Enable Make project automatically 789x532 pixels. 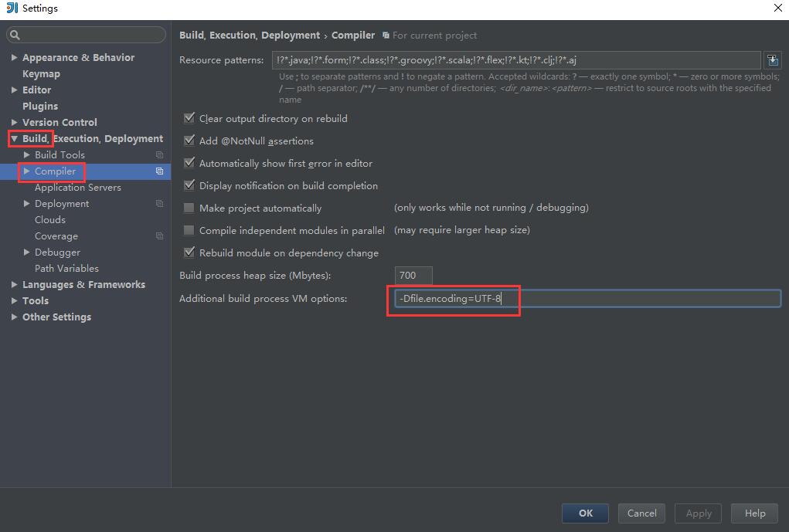tap(189, 208)
